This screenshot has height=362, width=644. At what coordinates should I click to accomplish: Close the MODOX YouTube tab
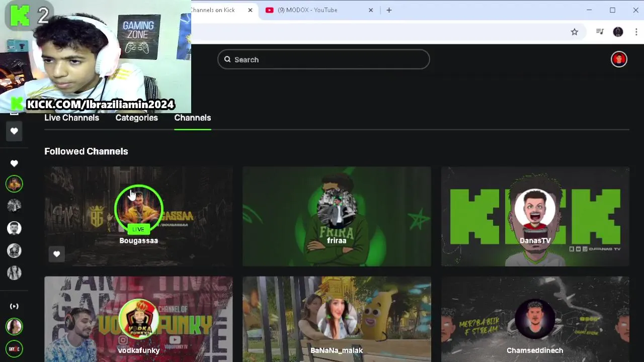(371, 10)
